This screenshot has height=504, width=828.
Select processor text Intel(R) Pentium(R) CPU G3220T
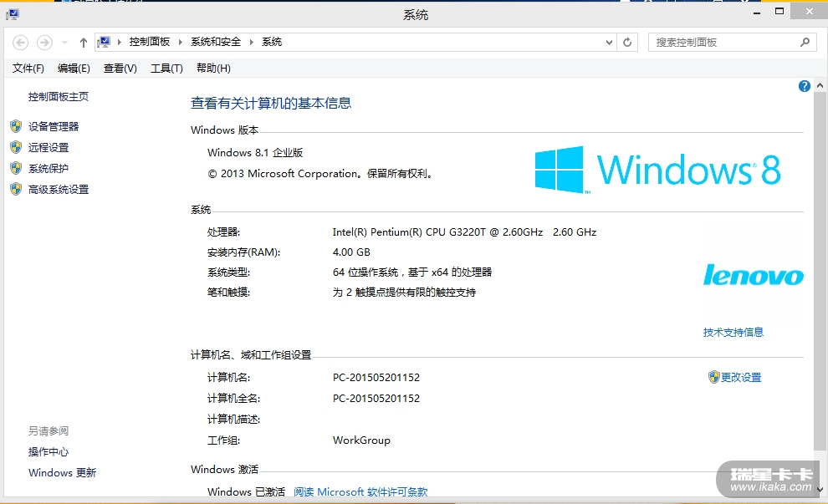coord(409,232)
